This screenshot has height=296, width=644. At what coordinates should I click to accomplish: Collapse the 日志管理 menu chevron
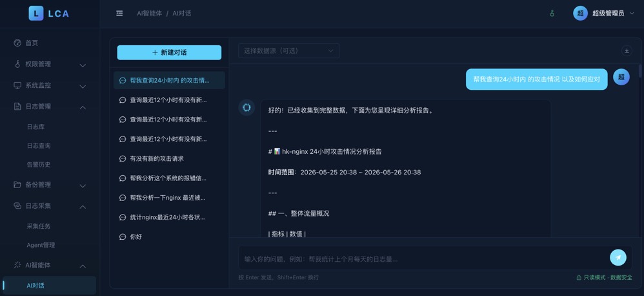click(83, 107)
